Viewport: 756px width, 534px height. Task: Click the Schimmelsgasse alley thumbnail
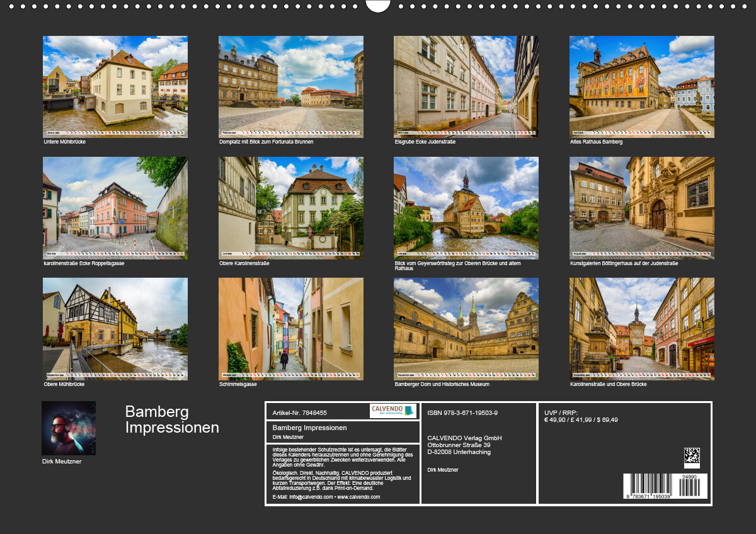pos(291,329)
